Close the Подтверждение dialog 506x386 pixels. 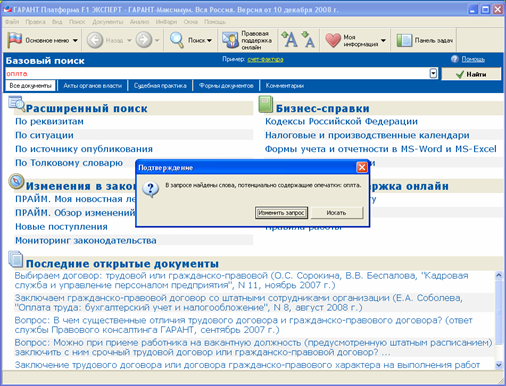point(362,167)
